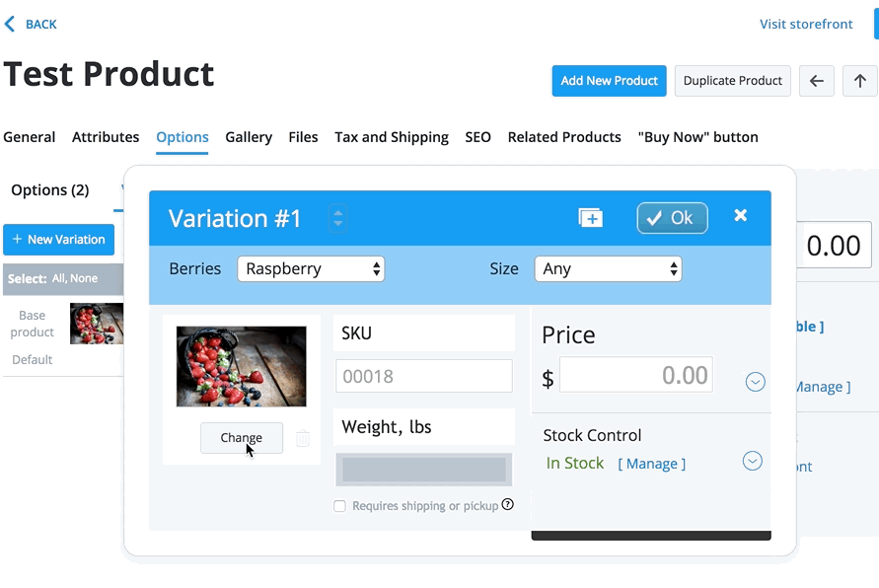Image resolution: width=879 pixels, height=588 pixels.
Task: Click the strawberry variation image thumbnail
Action: [242, 366]
